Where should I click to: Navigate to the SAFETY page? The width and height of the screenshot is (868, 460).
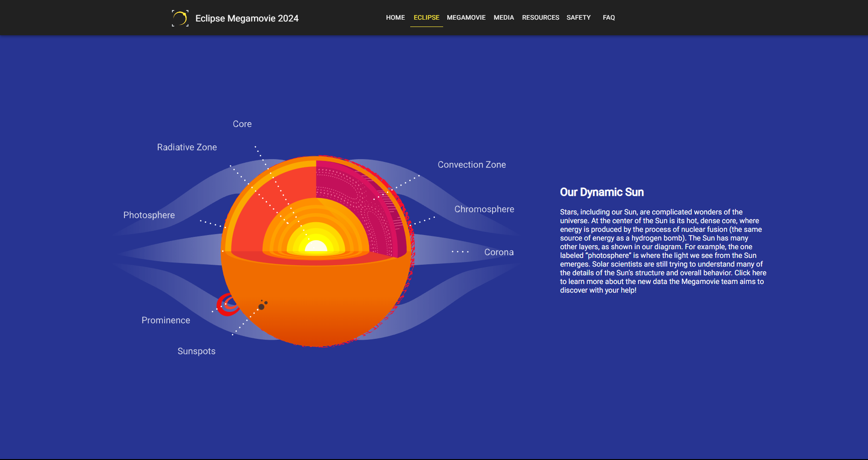[579, 17]
